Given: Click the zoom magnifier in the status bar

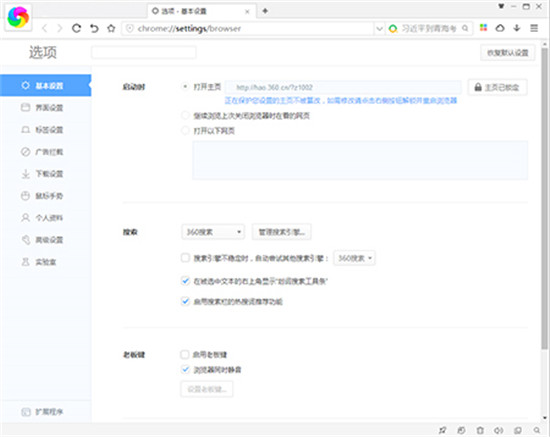Looking at the screenshot, I should 536,430.
